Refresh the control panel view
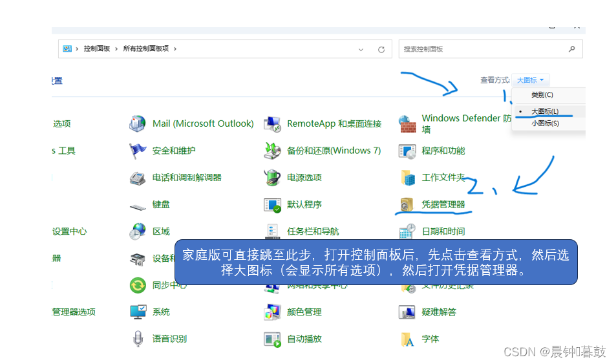This screenshot has width=616, height=364. click(381, 50)
